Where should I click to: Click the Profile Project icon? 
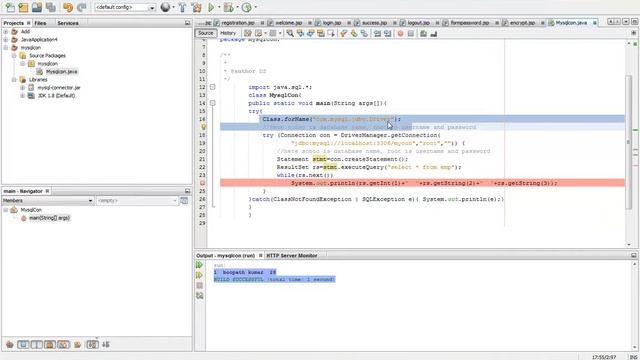tap(247, 7)
